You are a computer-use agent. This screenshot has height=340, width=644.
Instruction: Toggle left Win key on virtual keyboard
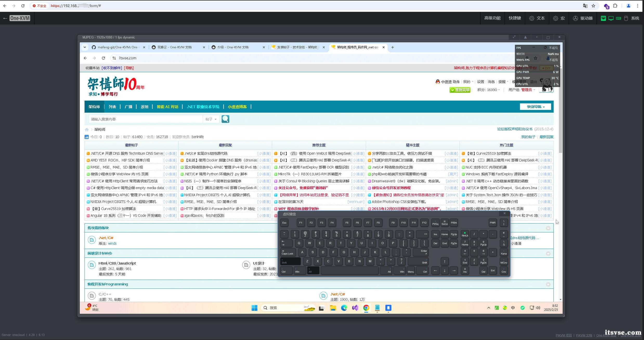point(300,271)
